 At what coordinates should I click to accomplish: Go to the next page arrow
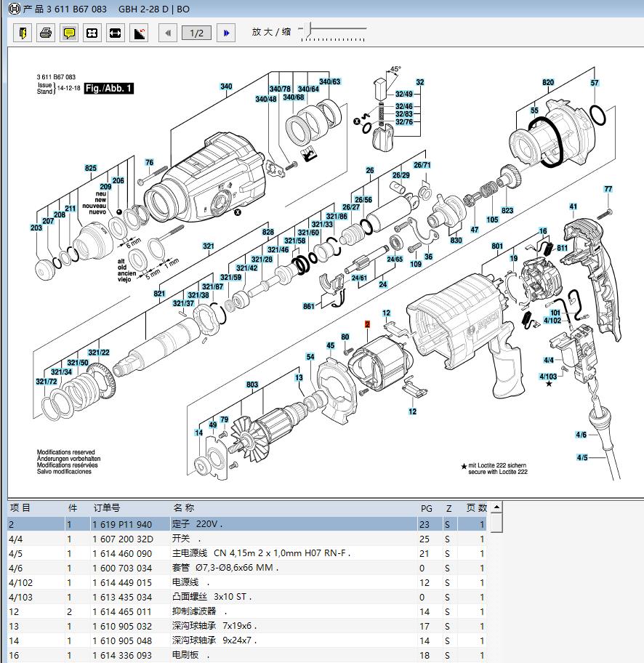pyautogui.click(x=226, y=33)
